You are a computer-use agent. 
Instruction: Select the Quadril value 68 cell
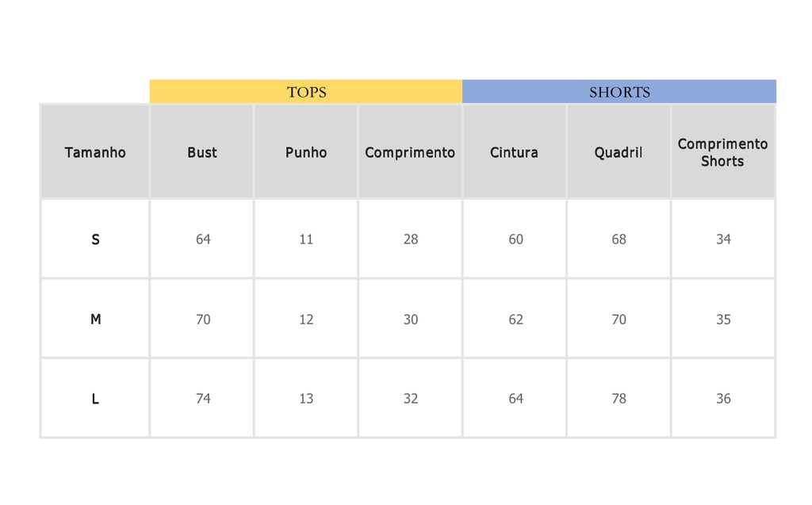619,239
